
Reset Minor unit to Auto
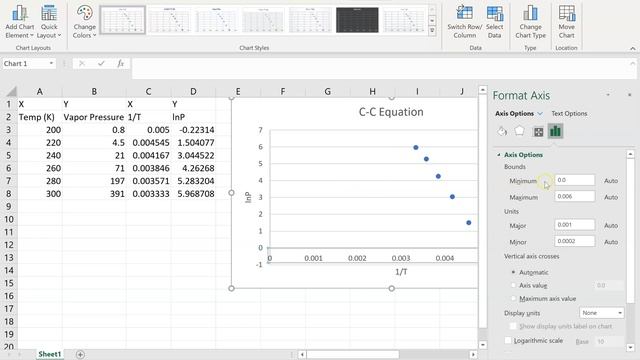point(611,242)
